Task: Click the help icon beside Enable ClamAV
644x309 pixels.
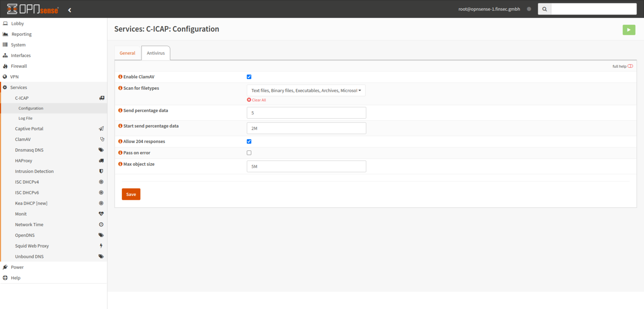Action: 120,77
